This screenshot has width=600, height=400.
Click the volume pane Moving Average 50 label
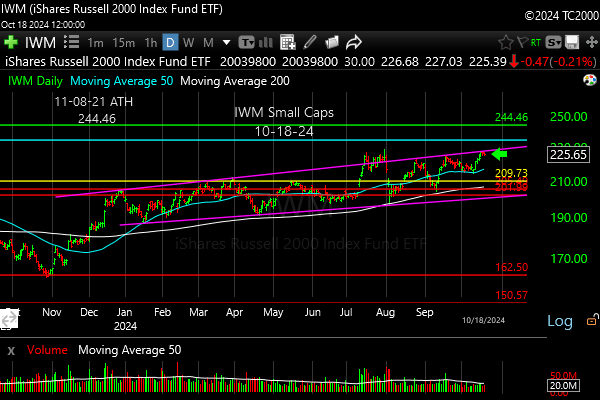click(x=129, y=350)
